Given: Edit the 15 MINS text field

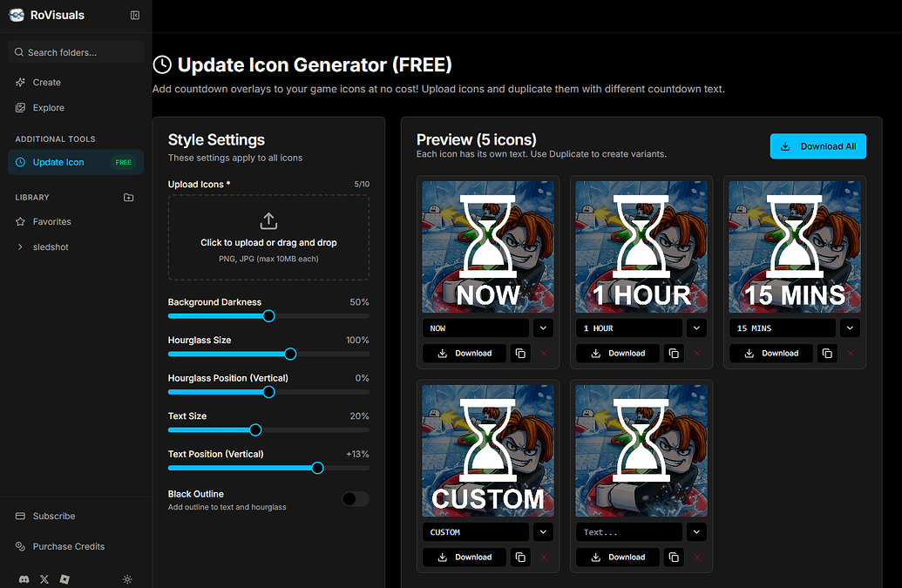Looking at the screenshot, I should tap(783, 328).
